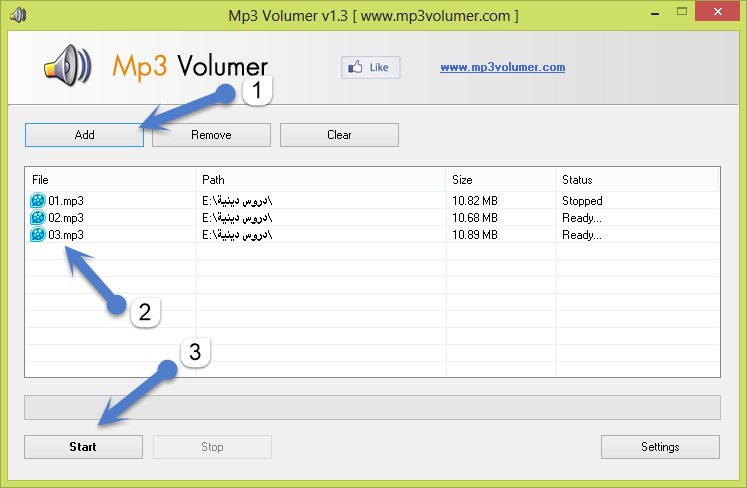
Task: Click the Like thumbs-up button
Action: coord(371,67)
